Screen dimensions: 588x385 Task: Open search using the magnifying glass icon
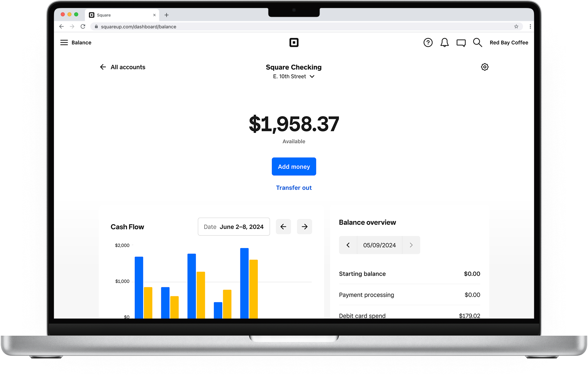click(478, 43)
